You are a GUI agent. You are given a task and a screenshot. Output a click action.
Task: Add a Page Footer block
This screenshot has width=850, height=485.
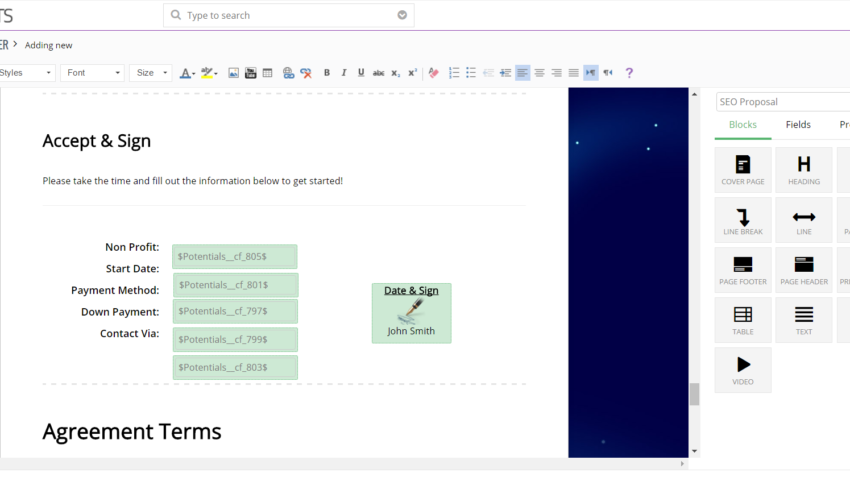[743, 270]
